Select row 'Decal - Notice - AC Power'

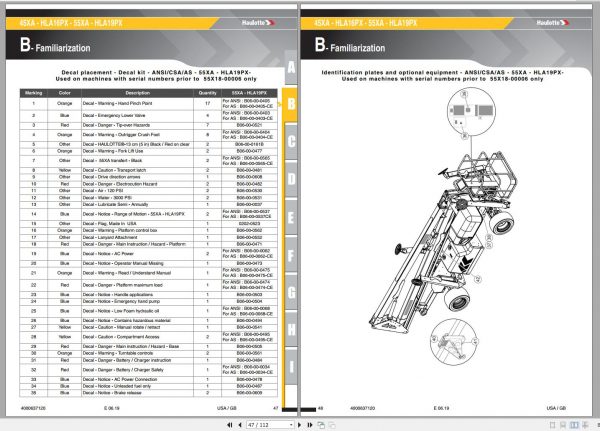(148, 254)
